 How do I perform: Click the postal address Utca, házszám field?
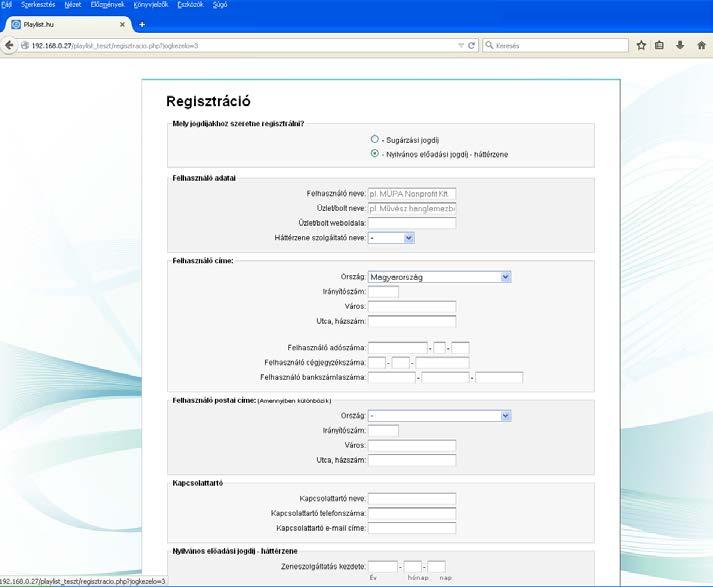pos(412,460)
